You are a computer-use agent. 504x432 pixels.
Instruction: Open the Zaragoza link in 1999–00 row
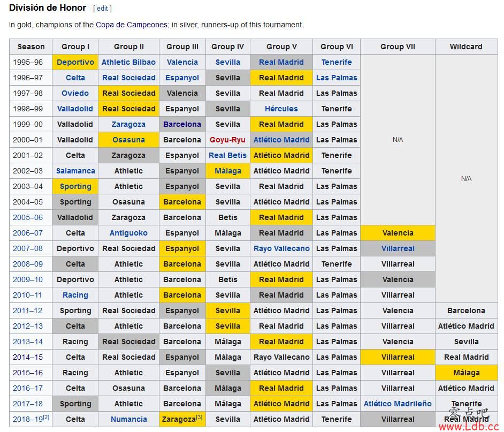(128, 124)
